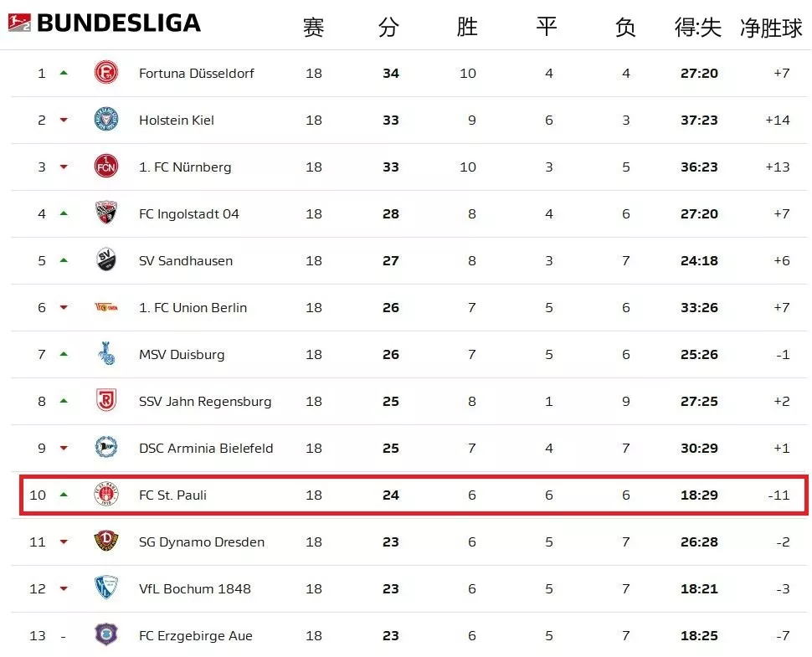Screen dimensions: 812x657
Task: Click the Fortuna Düsseldorf club crest
Action: coord(106,73)
